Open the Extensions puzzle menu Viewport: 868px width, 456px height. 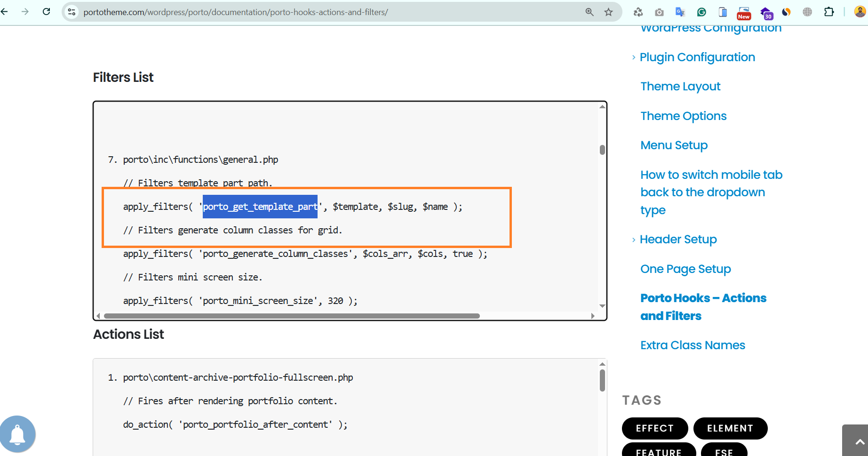click(x=829, y=12)
